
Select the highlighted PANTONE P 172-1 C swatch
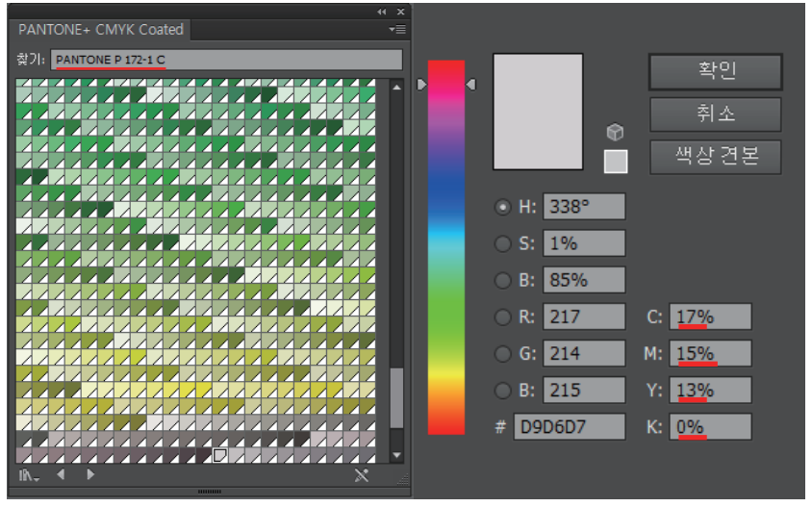coord(220,455)
